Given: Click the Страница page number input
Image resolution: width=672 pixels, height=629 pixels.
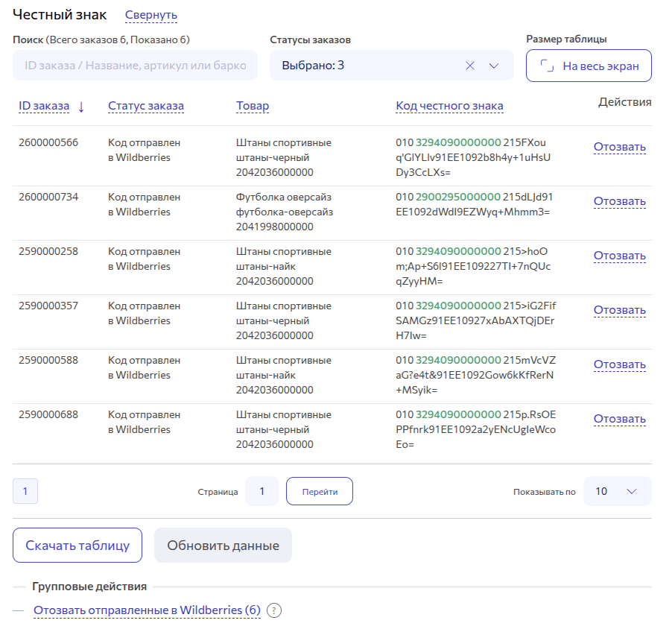Looking at the screenshot, I should [262, 491].
